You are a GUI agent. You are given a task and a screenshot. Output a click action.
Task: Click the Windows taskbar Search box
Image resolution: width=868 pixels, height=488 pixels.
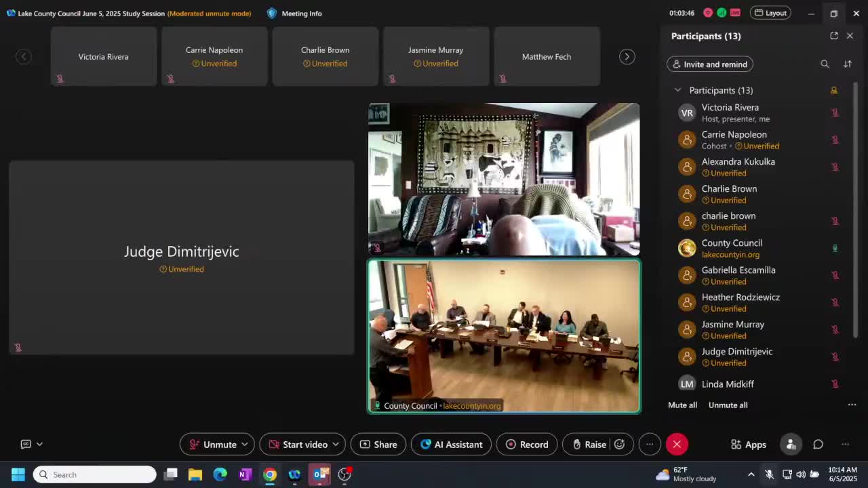95,474
